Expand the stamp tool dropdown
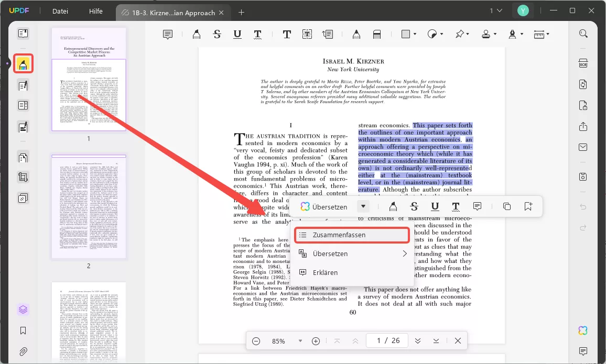Viewport: 606px width, 364px height. (495, 35)
